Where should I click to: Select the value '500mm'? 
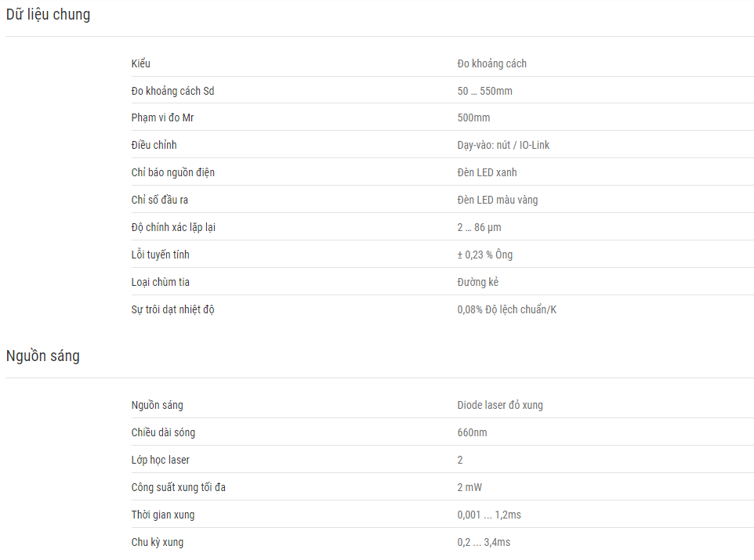pos(473,117)
